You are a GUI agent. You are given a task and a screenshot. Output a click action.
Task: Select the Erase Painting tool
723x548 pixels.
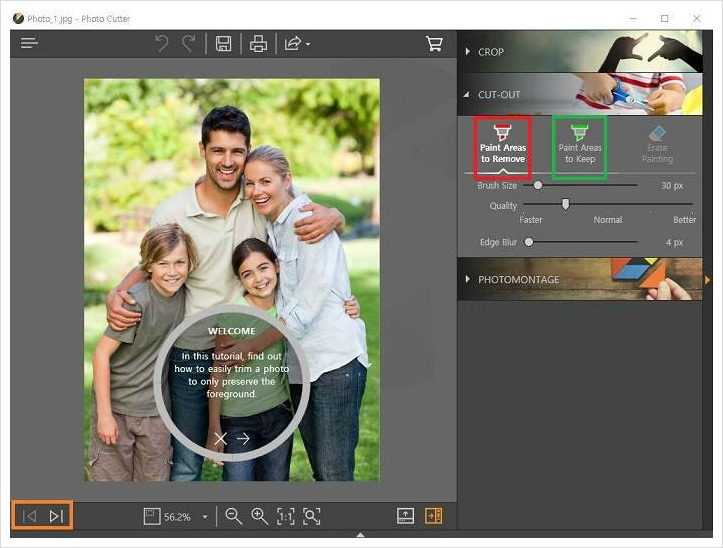[x=657, y=145]
